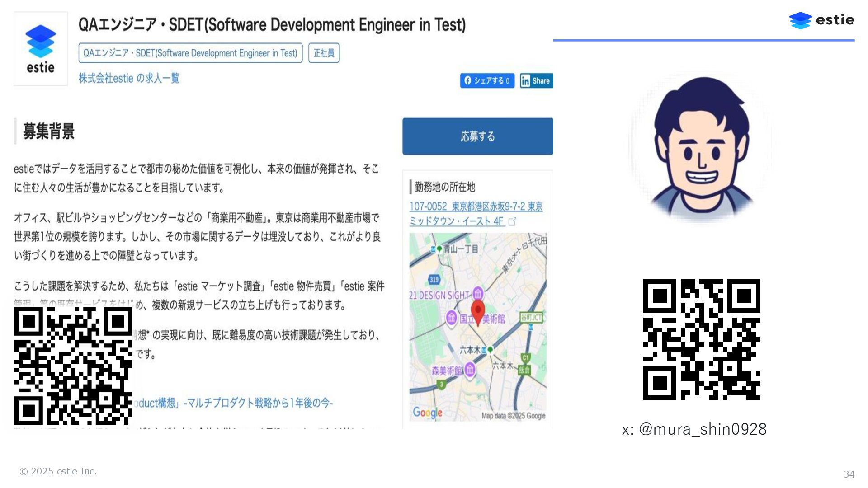Click the QR code at bottom-left of page
The width and height of the screenshot is (868, 488).
73,366
